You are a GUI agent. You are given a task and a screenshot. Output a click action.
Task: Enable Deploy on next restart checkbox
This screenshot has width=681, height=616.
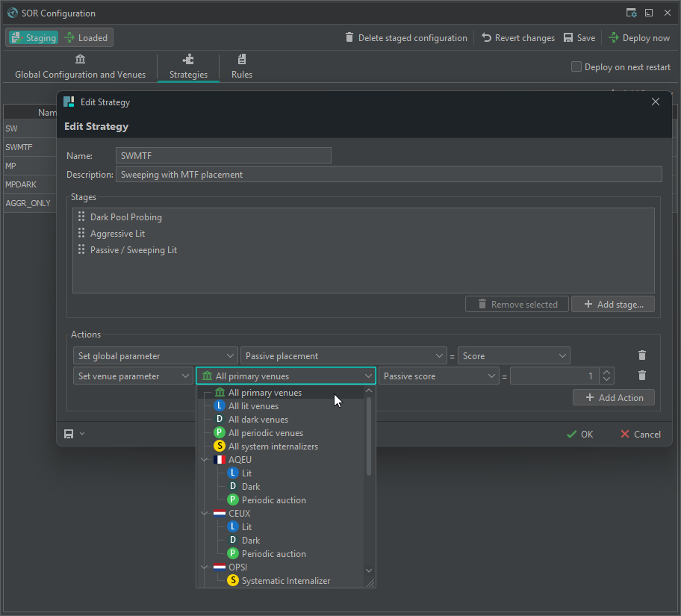[576, 66]
